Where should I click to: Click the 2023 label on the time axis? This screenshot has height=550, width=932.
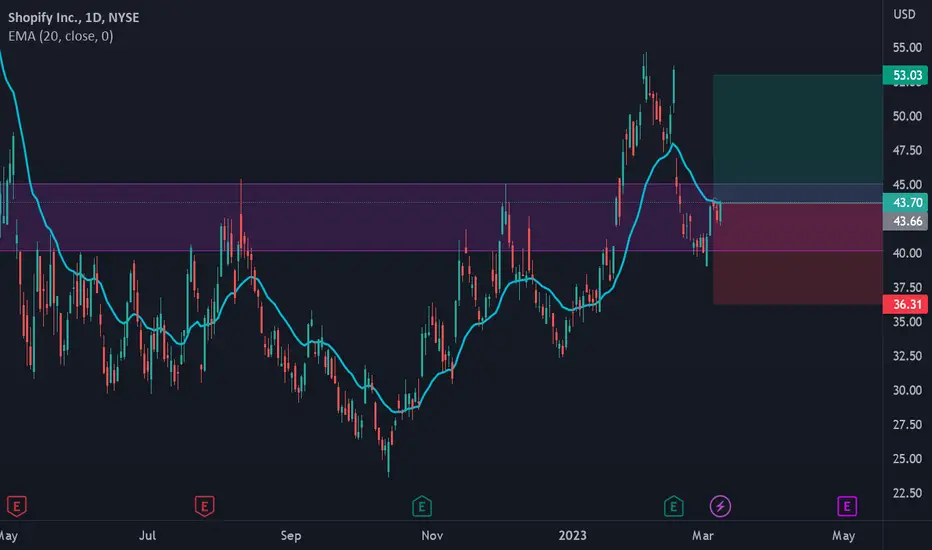click(572, 536)
